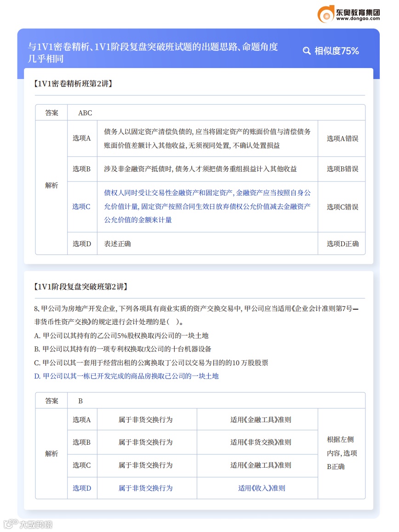The width and height of the screenshot is (399, 532).
Task: Click 选项C label in second table
Action: pos(82,465)
